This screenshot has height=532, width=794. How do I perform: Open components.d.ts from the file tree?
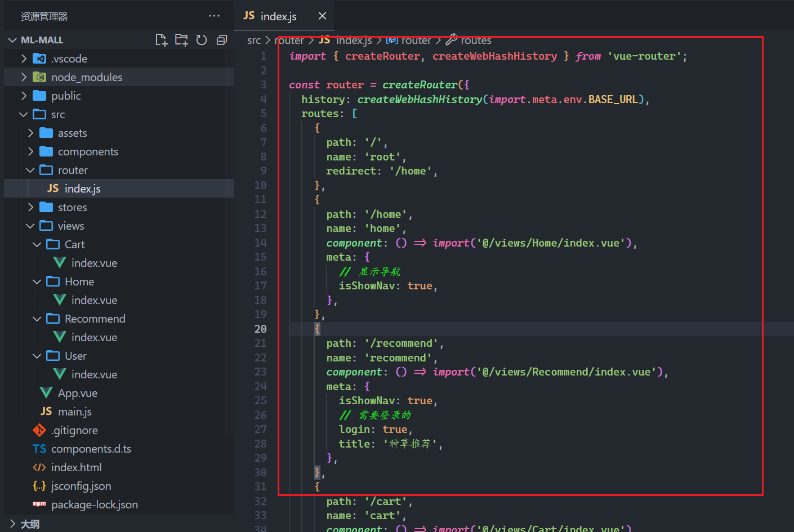point(91,449)
